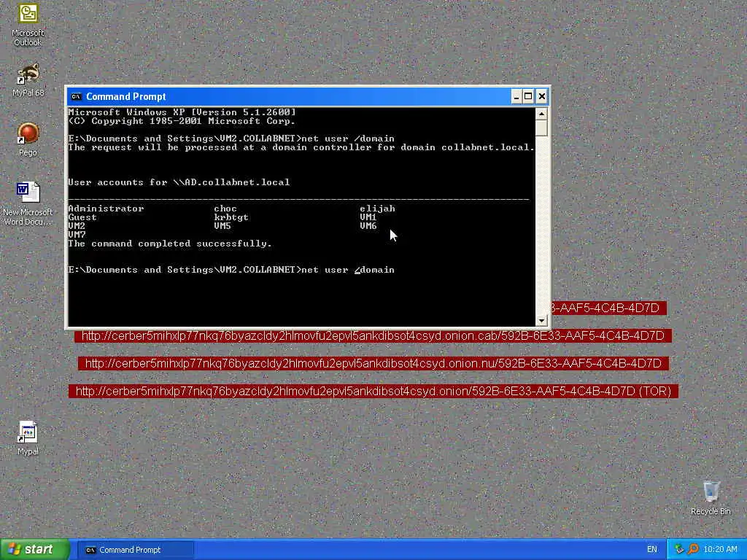Close the Command Prompt window
The image size is (747, 560).
click(542, 97)
